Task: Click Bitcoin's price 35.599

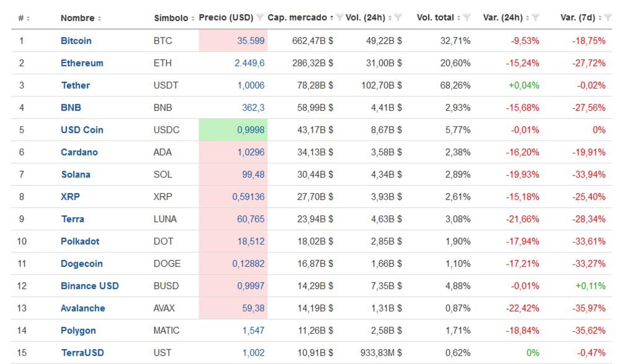Action: 251,41
